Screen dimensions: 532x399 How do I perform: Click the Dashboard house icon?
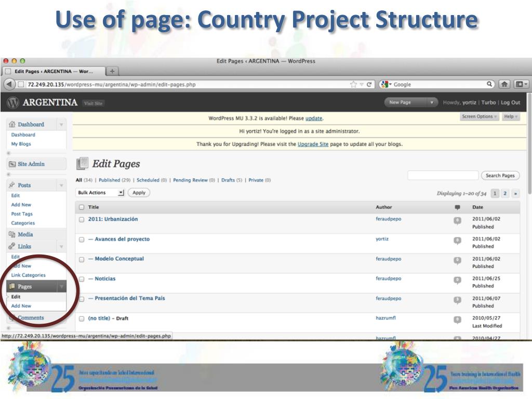click(12, 124)
